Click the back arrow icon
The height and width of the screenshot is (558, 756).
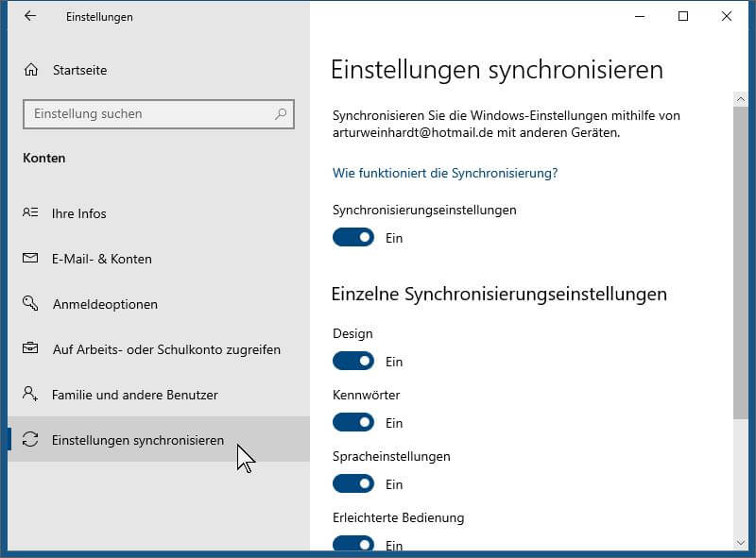tap(30, 16)
